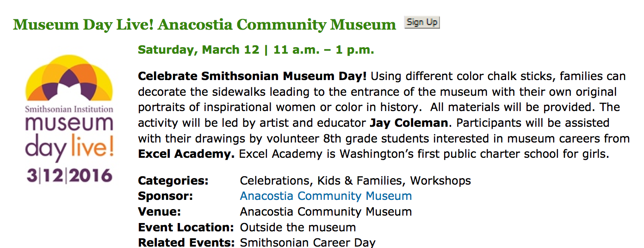The width and height of the screenshot is (644, 248).
Task: Click the Saturday, March 12 date line
Action: [x=256, y=50]
